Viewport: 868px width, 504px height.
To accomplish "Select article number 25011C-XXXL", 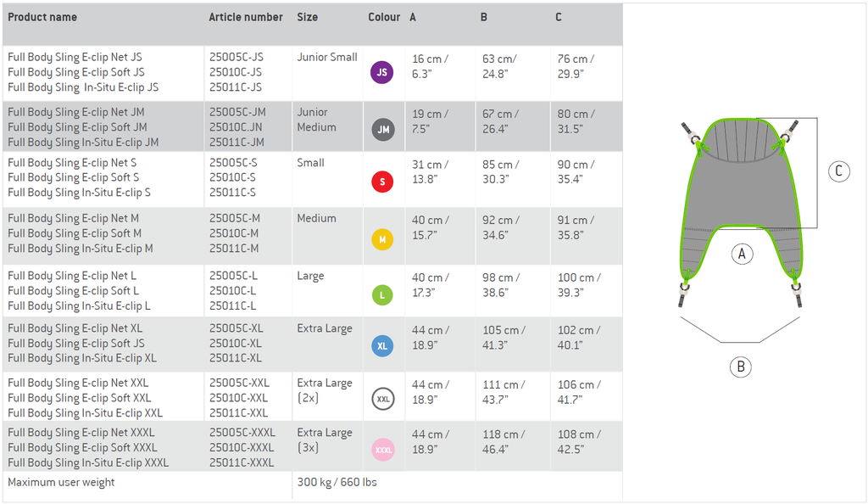I will 242,462.
